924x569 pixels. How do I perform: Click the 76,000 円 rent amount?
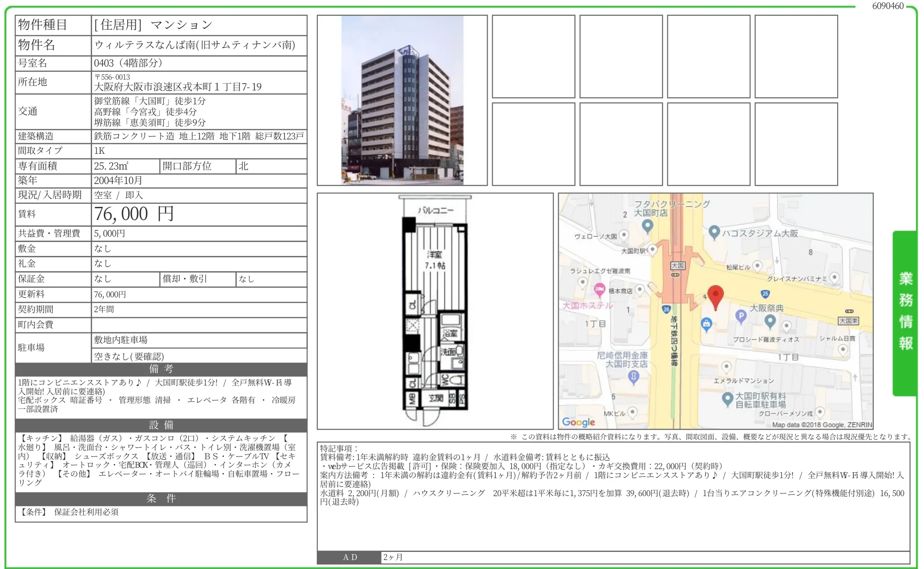click(134, 214)
